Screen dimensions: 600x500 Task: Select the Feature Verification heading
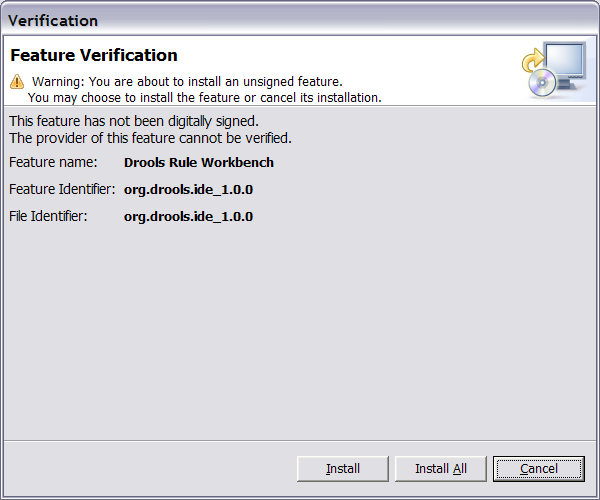tap(94, 56)
